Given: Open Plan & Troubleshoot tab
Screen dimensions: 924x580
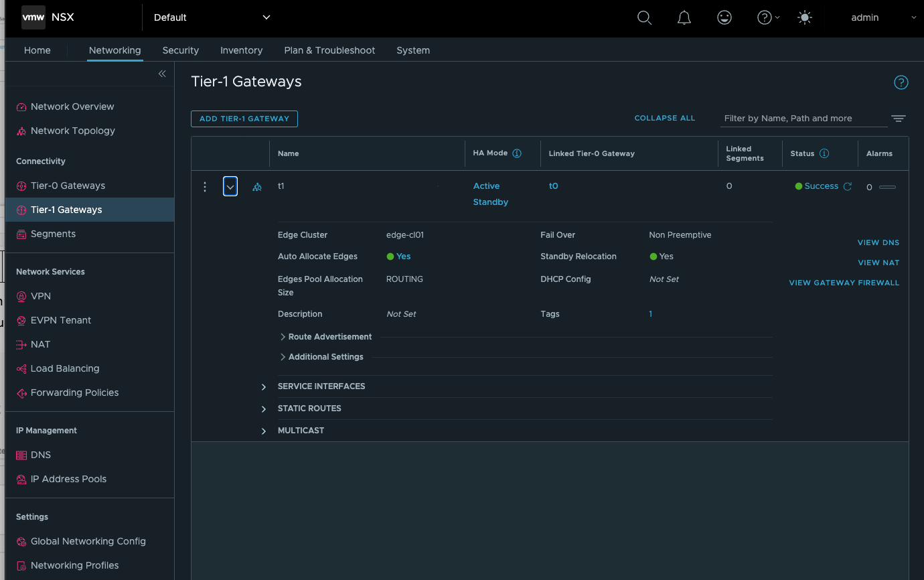Looking at the screenshot, I should point(329,50).
